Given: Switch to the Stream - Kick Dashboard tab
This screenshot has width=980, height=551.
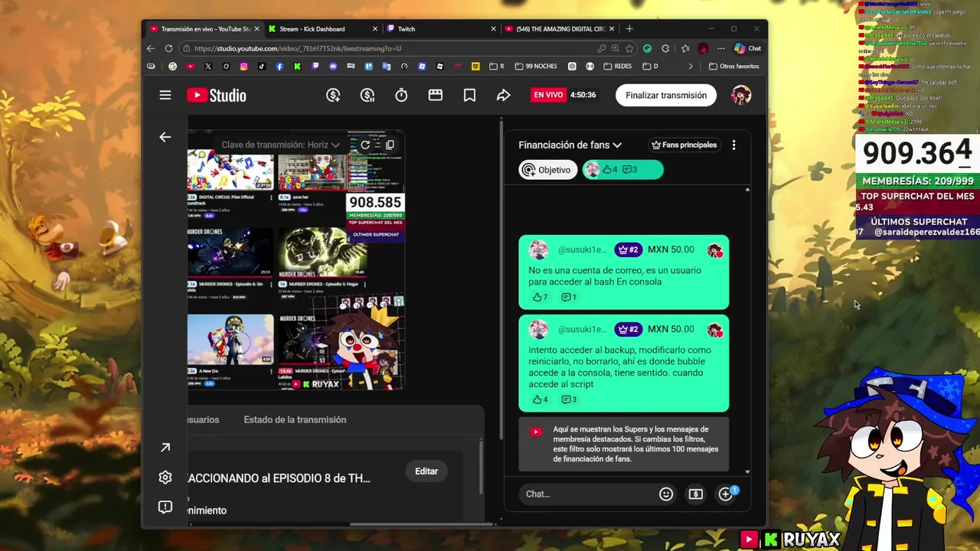Looking at the screenshot, I should 322,29.
